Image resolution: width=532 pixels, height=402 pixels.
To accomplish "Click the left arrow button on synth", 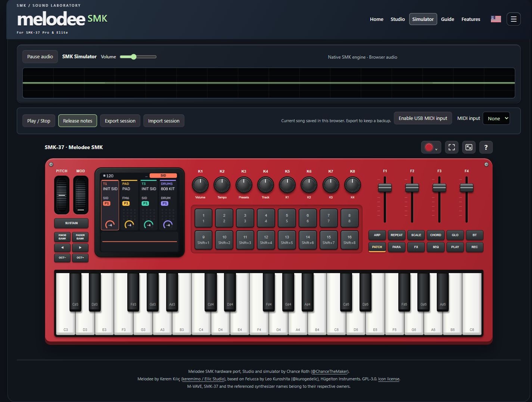I will (x=62, y=247).
